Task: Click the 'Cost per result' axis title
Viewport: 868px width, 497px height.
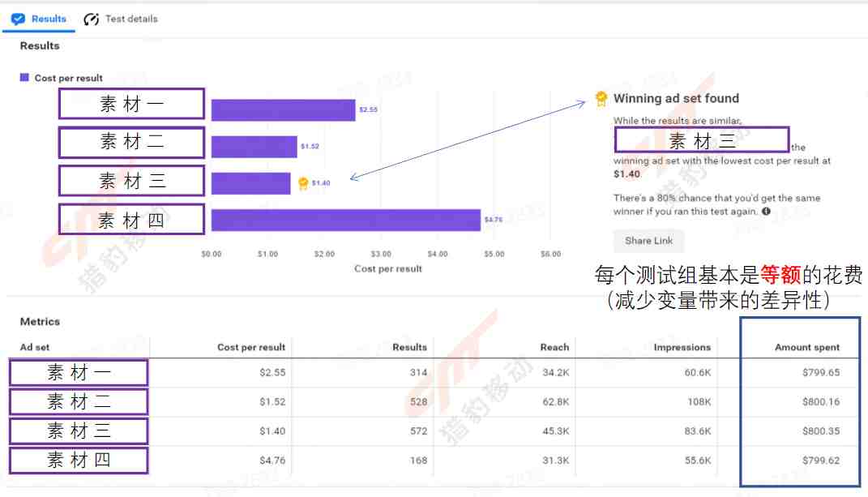Action: click(388, 268)
